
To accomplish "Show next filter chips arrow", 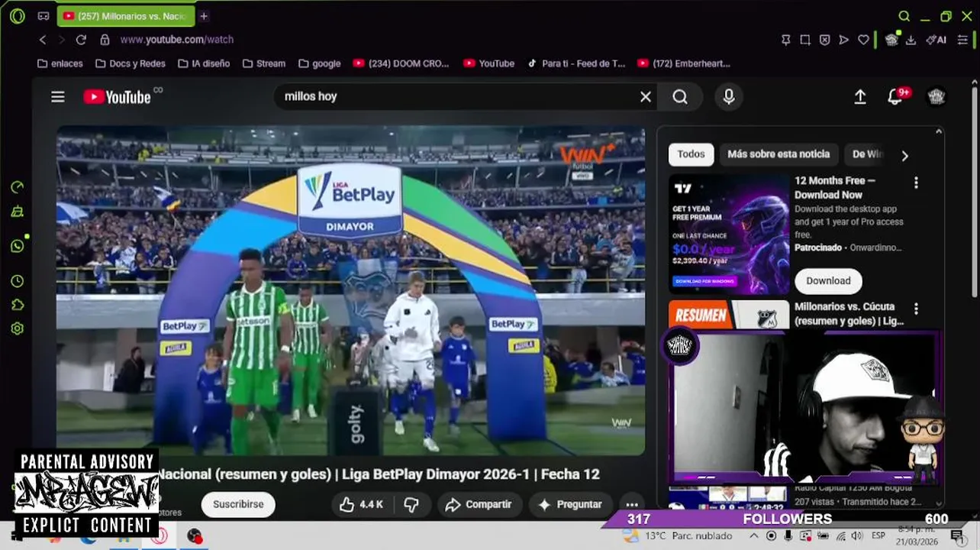I will click(x=905, y=156).
